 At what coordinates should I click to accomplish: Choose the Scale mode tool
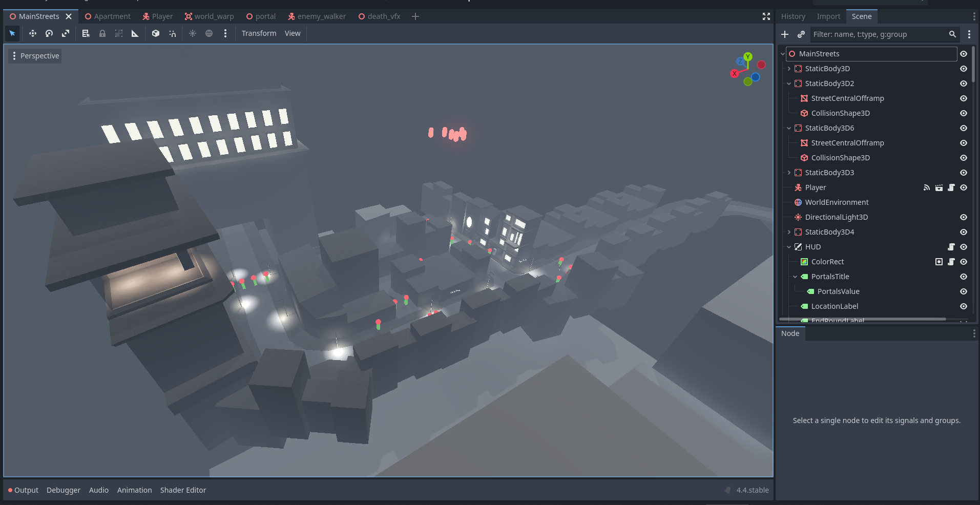click(x=66, y=33)
